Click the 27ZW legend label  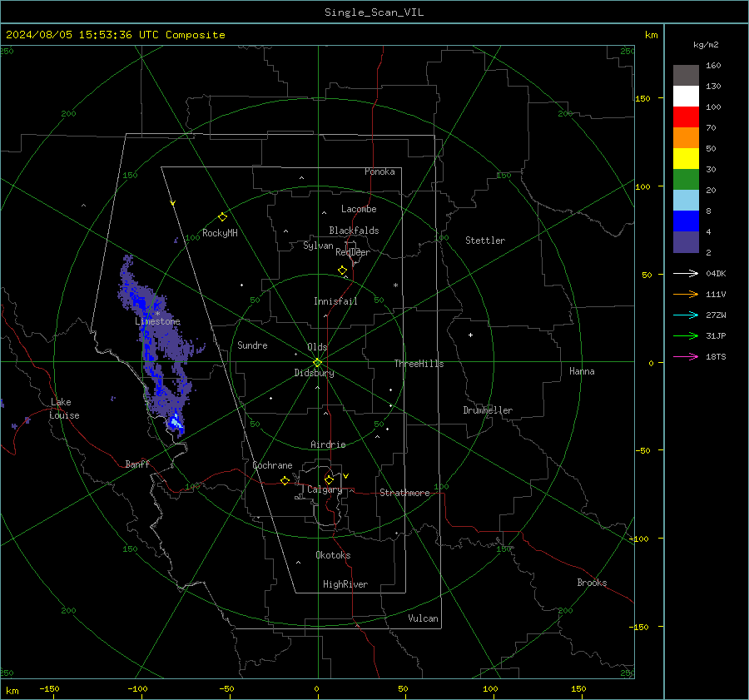[x=716, y=315]
